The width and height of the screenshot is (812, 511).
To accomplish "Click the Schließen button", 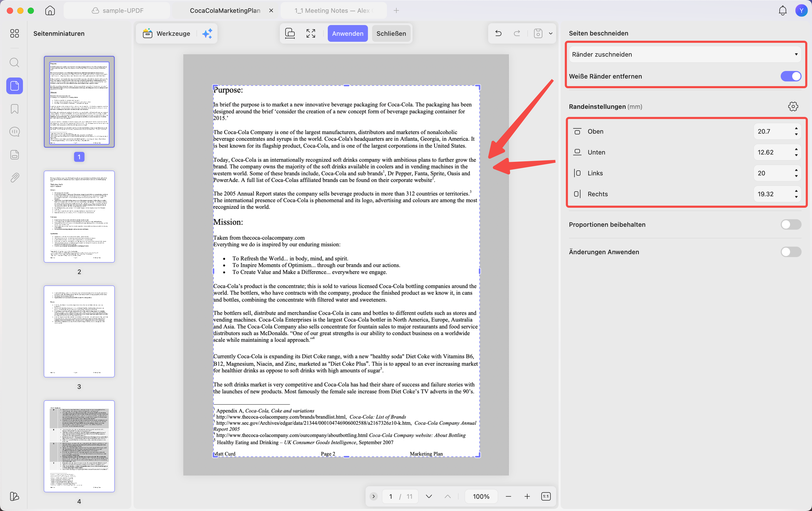I will (391, 33).
